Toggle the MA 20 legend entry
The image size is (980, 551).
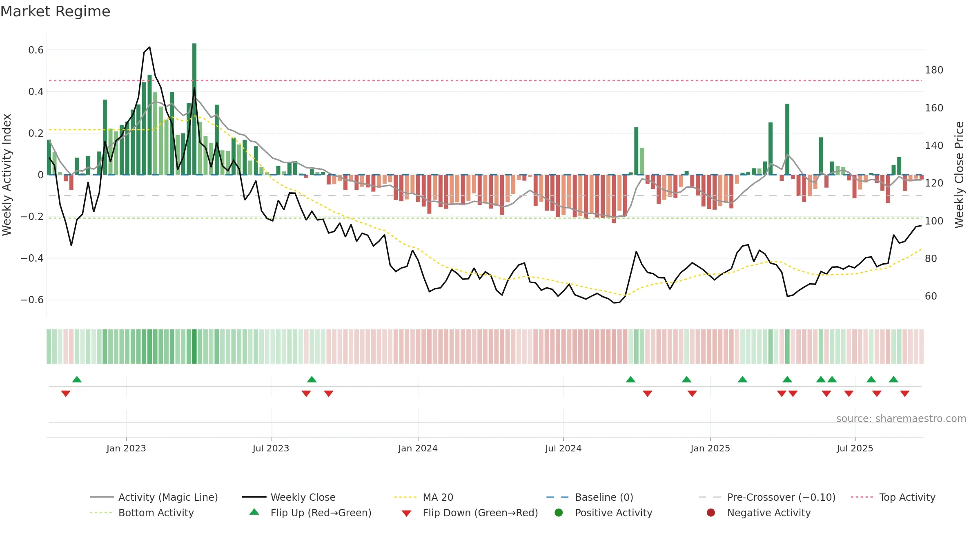point(423,497)
